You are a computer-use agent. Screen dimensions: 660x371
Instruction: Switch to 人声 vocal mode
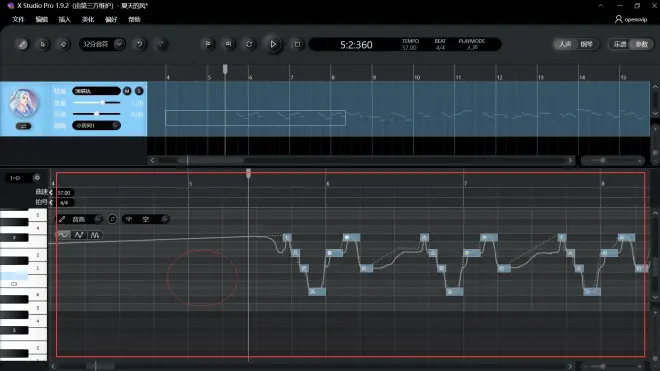click(565, 44)
